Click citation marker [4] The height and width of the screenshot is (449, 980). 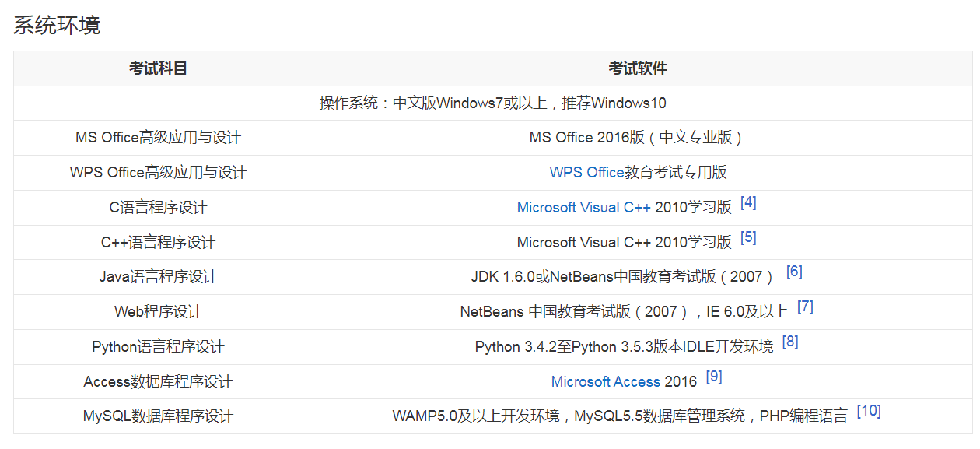pyautogui.click(x=748, y=203)
